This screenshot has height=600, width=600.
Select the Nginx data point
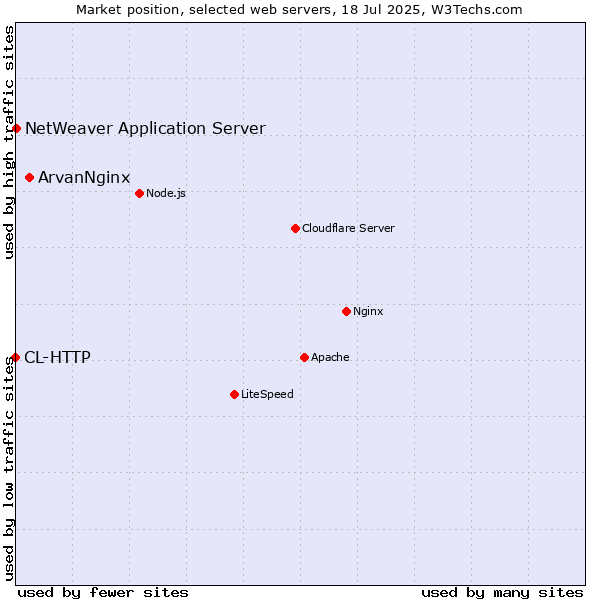tap(346, 311)
